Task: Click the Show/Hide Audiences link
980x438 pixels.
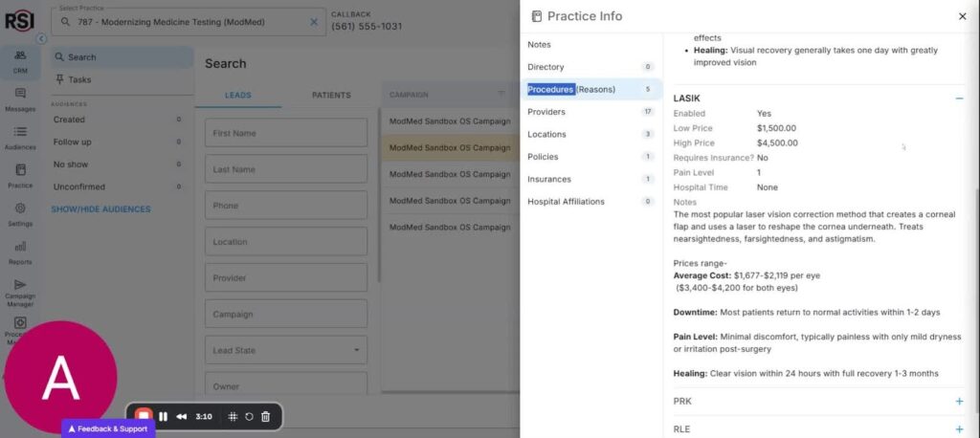Action: tap(100, 209)
